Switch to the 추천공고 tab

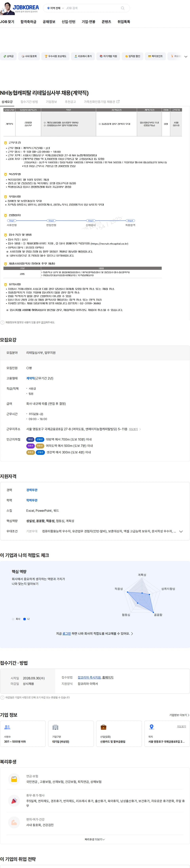(70, 102)
